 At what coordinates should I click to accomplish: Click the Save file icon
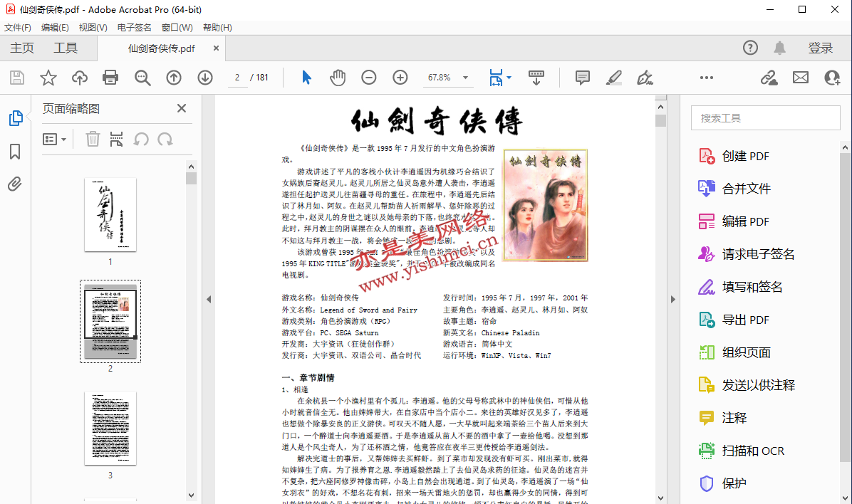[x=17, y=78]
